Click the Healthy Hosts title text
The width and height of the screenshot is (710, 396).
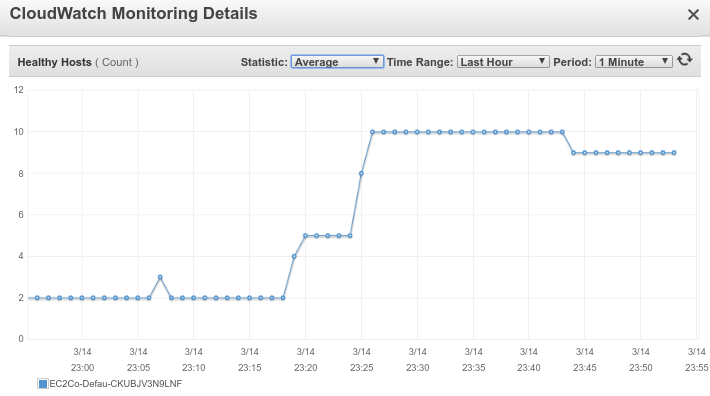point(54,62)
